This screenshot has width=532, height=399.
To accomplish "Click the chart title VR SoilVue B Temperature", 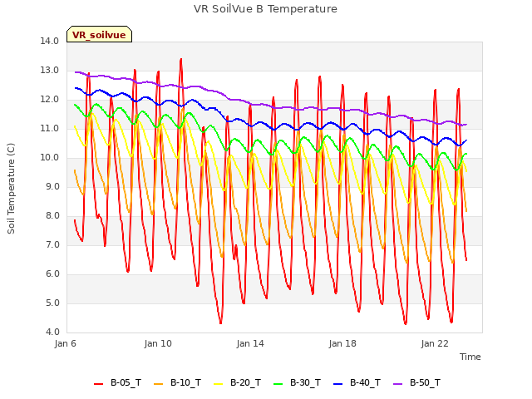I will point(265,9).
